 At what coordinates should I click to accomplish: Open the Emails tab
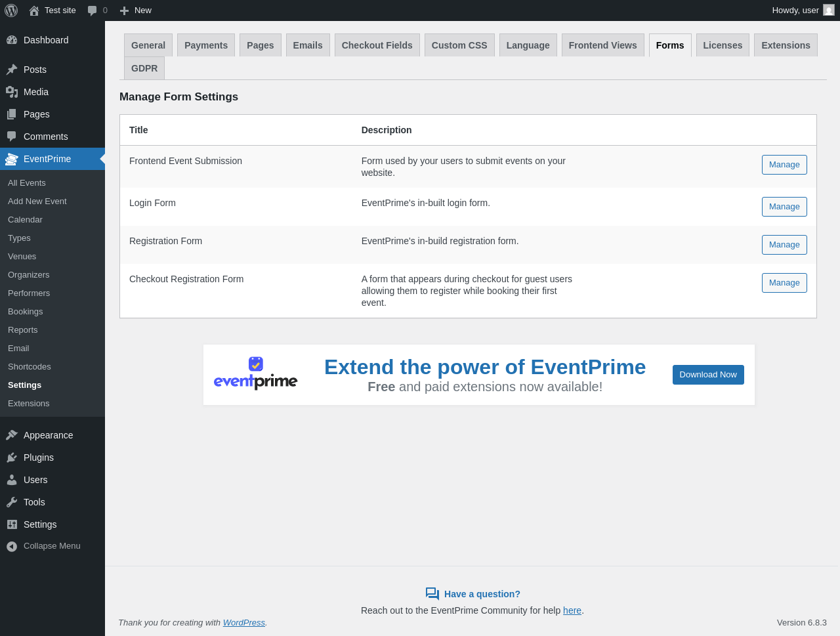click(x=308, y=45)
